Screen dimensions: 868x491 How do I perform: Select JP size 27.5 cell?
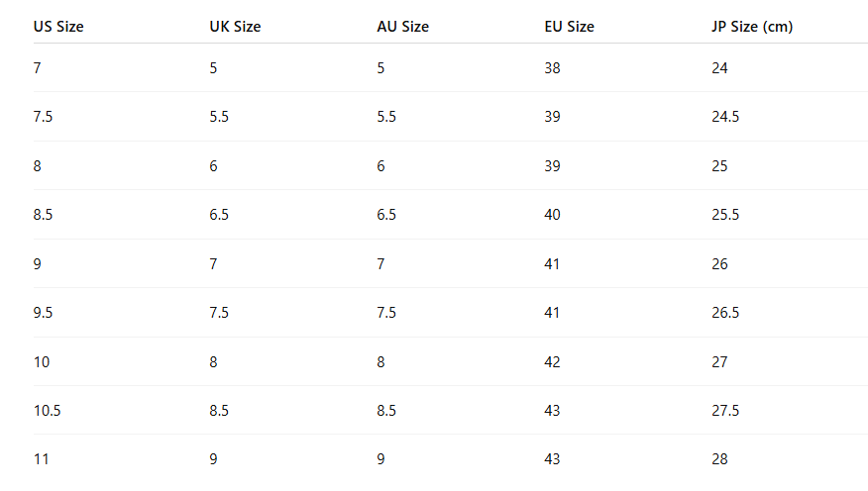click(725, 411)
